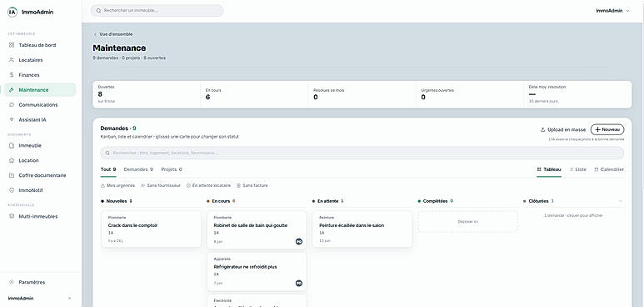Click the Résolues ce mois stat tile
The width and height of the screenshot is (644, 307).
pos(362,94)
